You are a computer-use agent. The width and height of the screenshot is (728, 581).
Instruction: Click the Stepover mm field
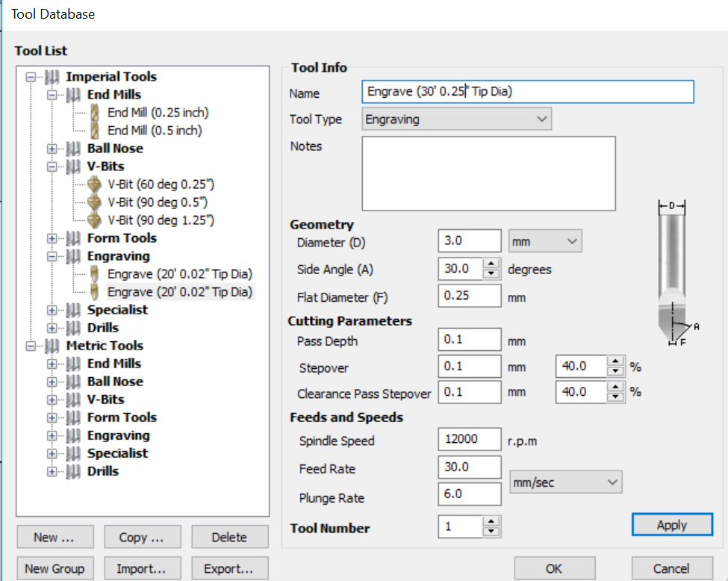pyautogui.click(x=470, y=367)
